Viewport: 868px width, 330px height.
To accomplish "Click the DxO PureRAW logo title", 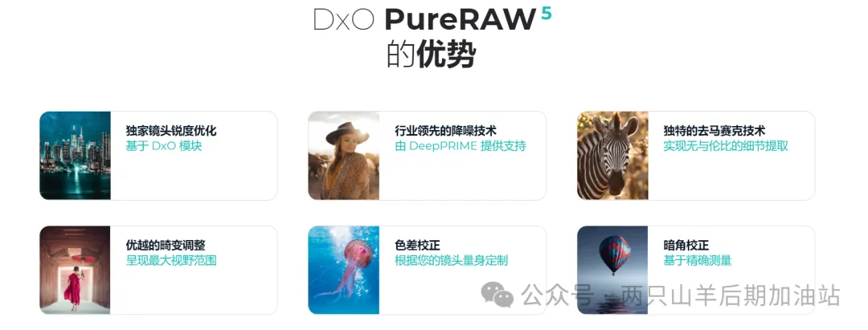I will click(x=425, y=19).
